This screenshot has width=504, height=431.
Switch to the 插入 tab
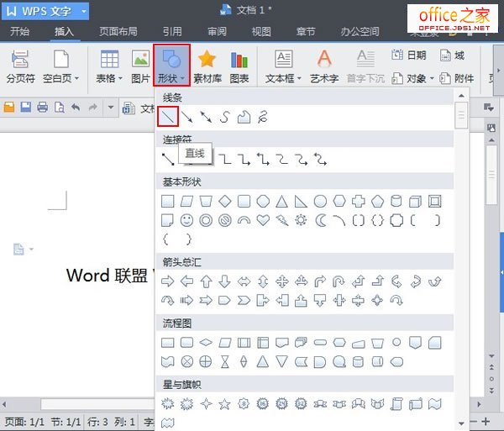coord(64,31)
